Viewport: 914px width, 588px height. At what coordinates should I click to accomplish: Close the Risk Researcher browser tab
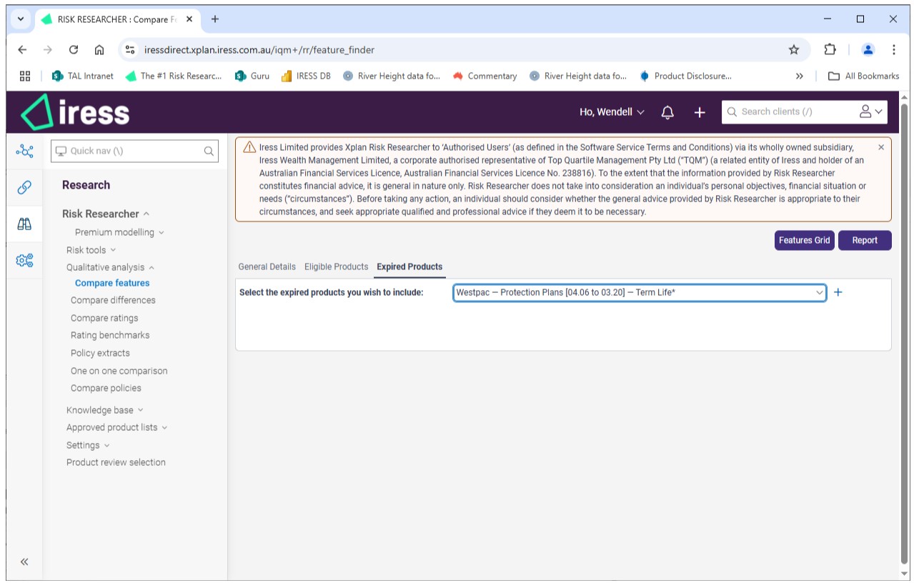(189, 19)
